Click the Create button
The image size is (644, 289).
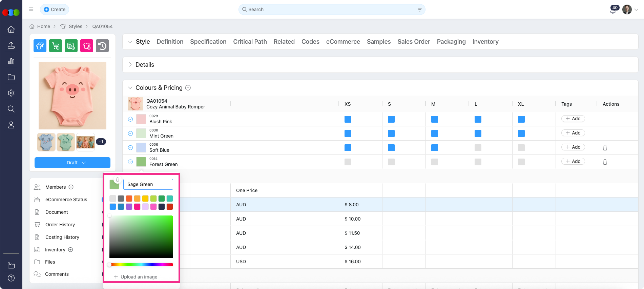coord(55,9)
